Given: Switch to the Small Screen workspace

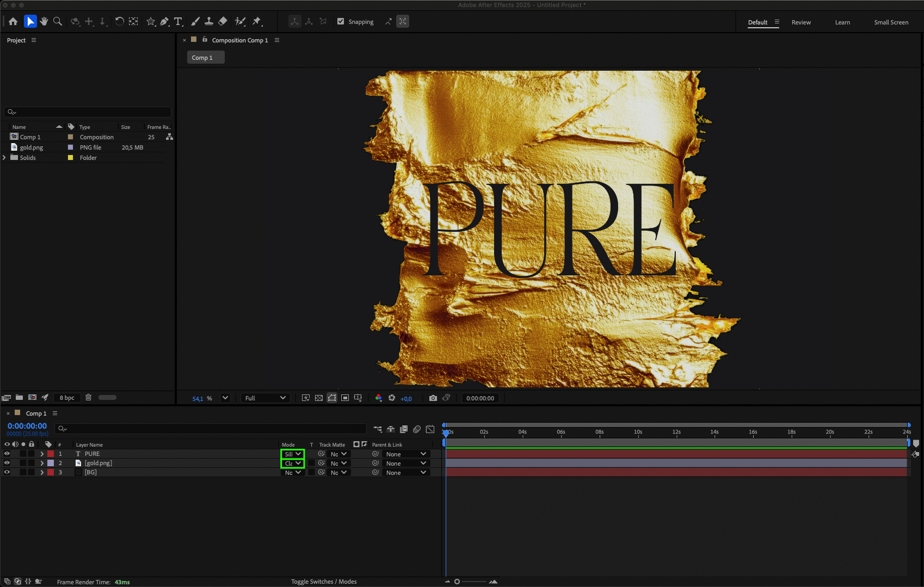Looking at the screenshot, I should [891, 22].
